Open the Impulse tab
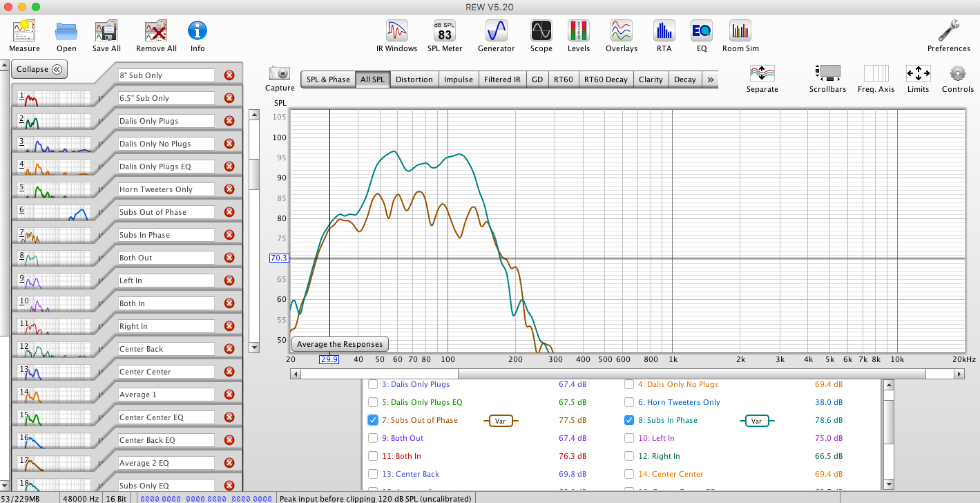This screenshot has width=980, height=503. (459, 79)
